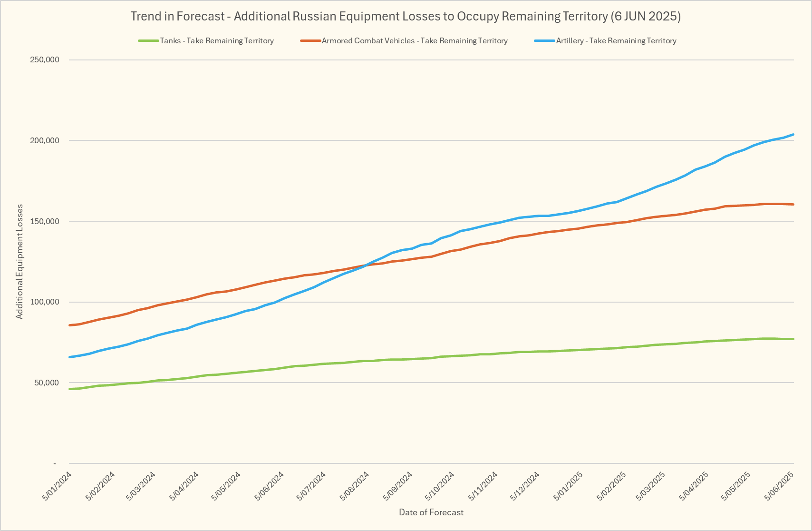The height and width of the screenshot is (531, 812).
Task: Click the Artillery legend entry label
Action: click(x=616, y=41)
